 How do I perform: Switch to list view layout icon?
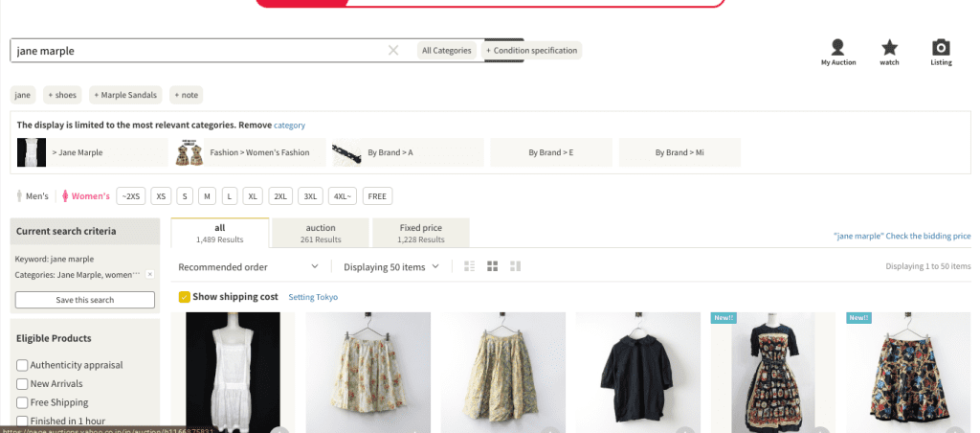[x=469, y=266]
